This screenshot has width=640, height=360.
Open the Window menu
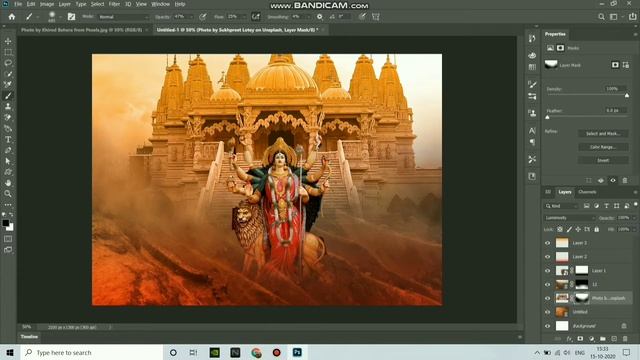pos(160,4)
